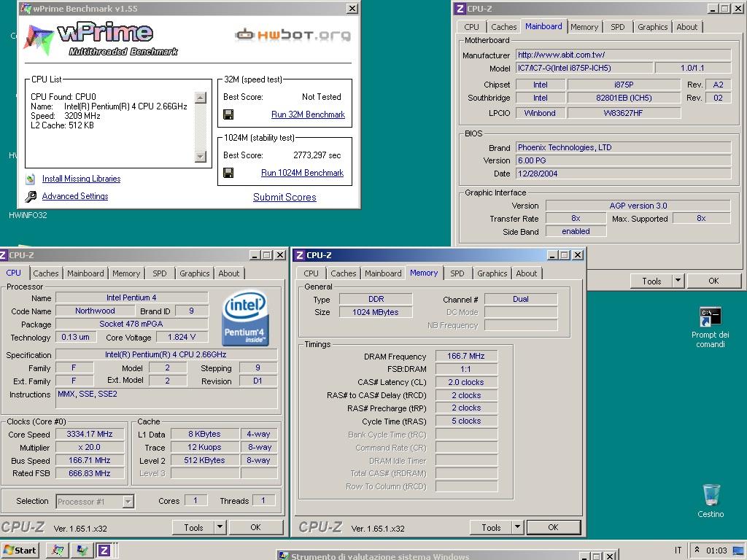The width and height of the screenshot is (747, 560).
Task: Select CPU tab in Mainboard window
Action: 471,27
